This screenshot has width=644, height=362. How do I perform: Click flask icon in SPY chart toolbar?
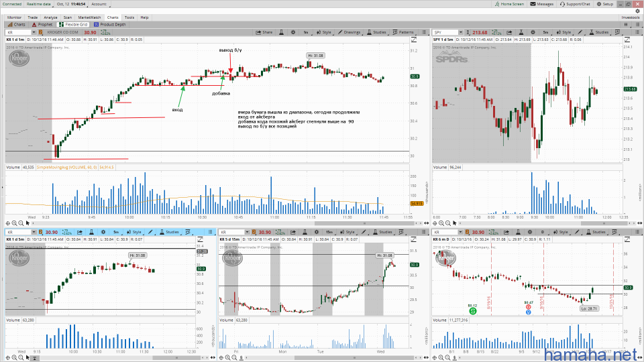pyautogui.click(x=521, y=32)
